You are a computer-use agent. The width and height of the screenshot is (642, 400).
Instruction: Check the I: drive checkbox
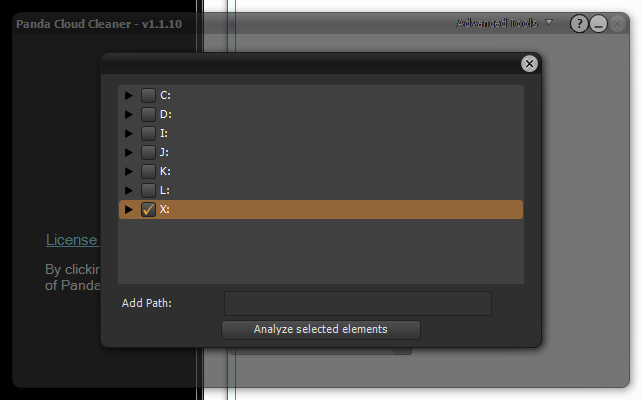tap(148, 133)
